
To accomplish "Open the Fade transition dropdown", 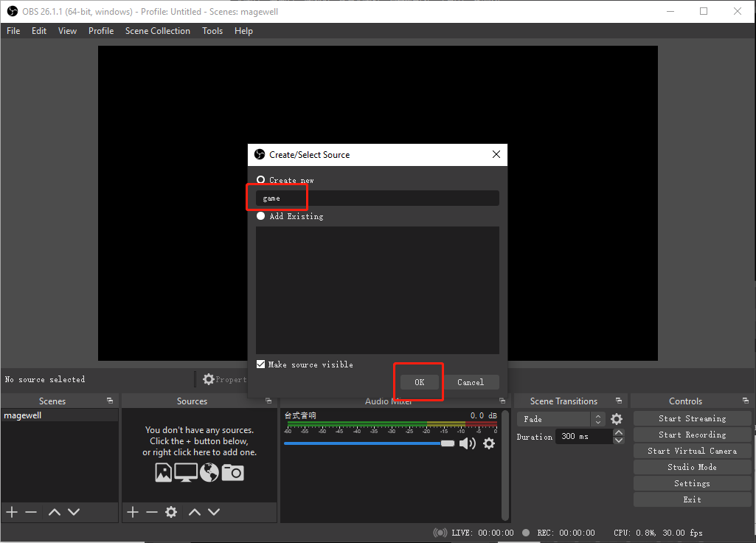I will (561, 419).
